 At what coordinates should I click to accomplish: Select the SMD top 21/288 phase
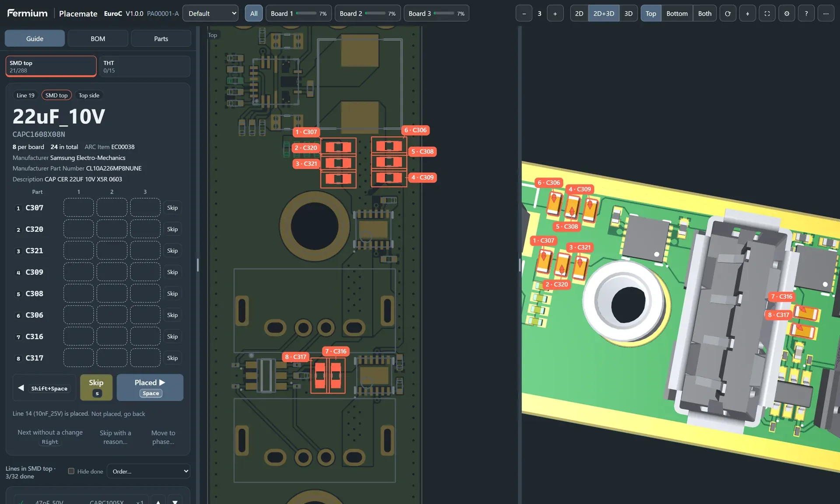tap(51, 66)
